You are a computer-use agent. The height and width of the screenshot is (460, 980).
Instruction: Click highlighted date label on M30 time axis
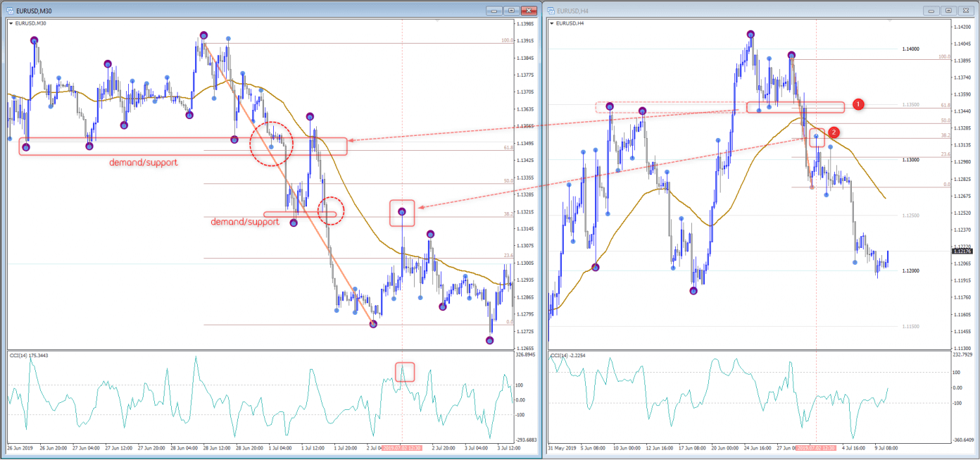click(x=401, y=448)
